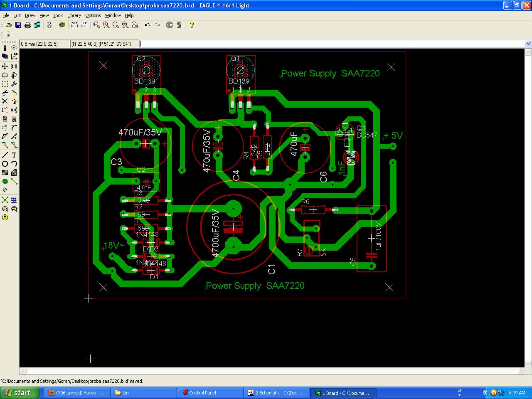Select the green Via tool
Image resolution: width=532 pixels, height=399 pixels.
pos(5,181)
